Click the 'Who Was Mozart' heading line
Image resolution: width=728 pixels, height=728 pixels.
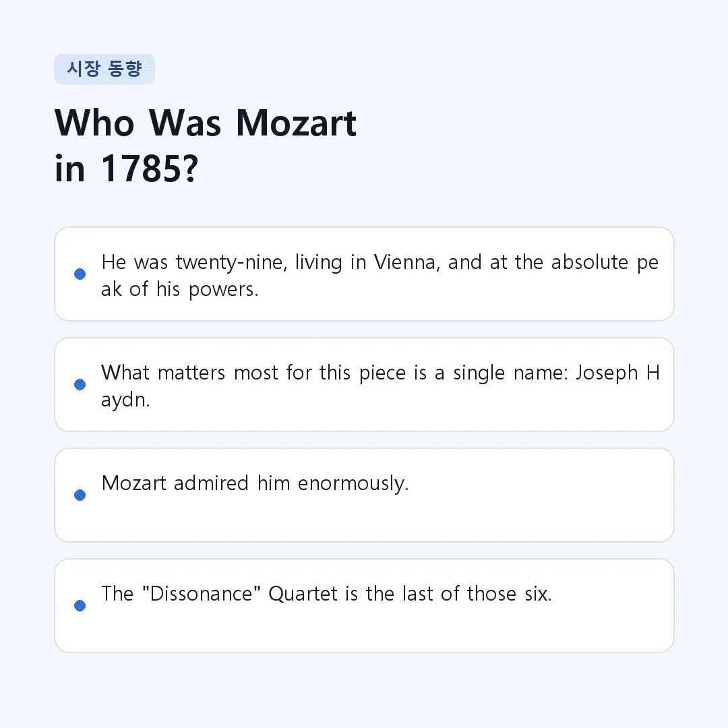point(206,123)
